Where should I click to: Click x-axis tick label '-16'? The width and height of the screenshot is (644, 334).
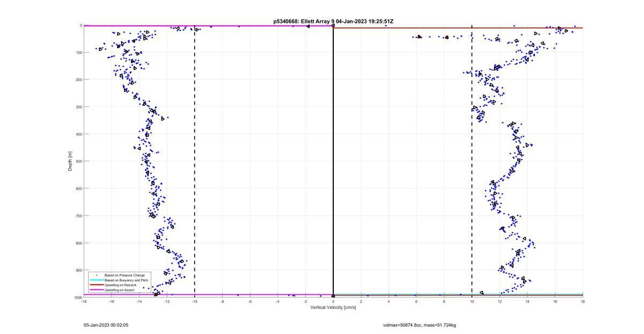(112, 301)
